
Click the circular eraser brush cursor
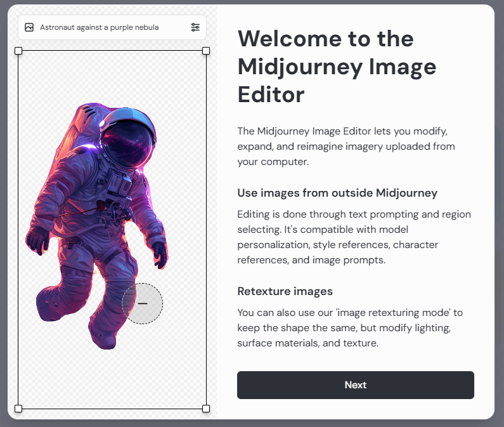coord(143,303)
